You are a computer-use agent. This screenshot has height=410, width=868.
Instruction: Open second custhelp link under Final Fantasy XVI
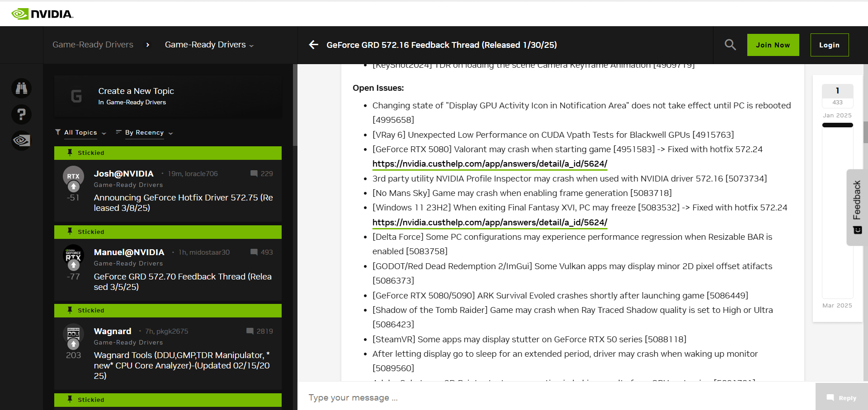point(490,223)
